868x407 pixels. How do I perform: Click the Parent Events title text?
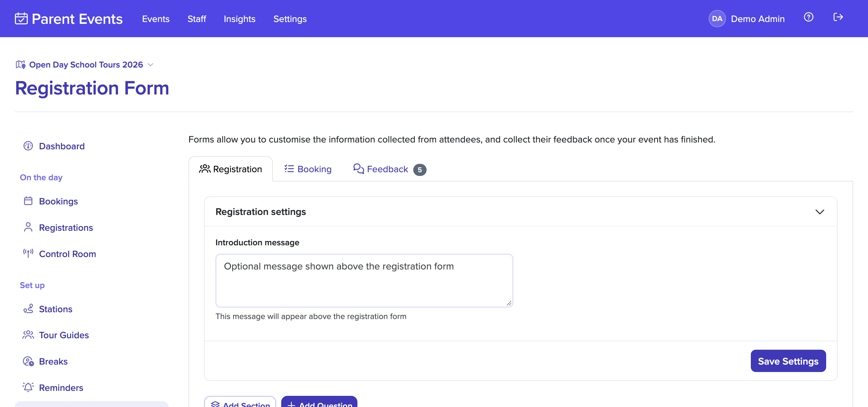pos(77,19)
